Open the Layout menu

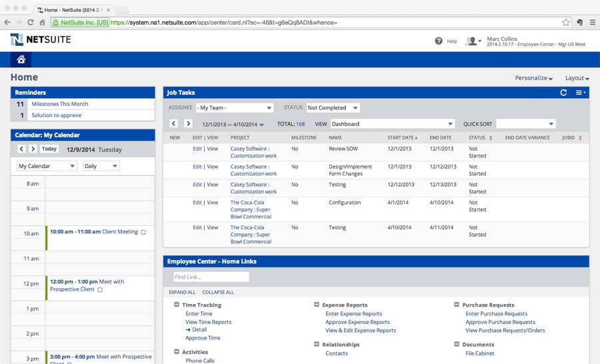coord(577,78)
